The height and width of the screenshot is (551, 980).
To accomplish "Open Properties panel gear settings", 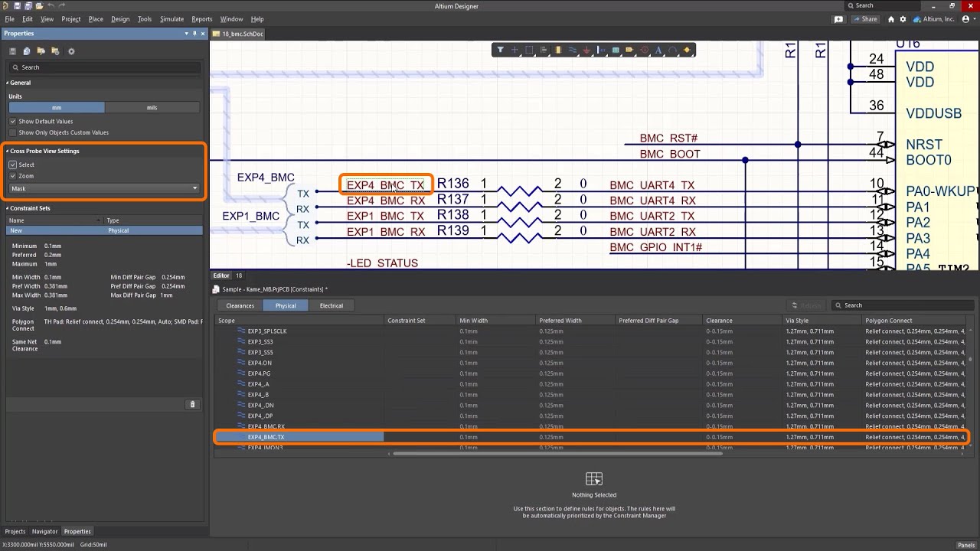I will click(x=71, y=51).
